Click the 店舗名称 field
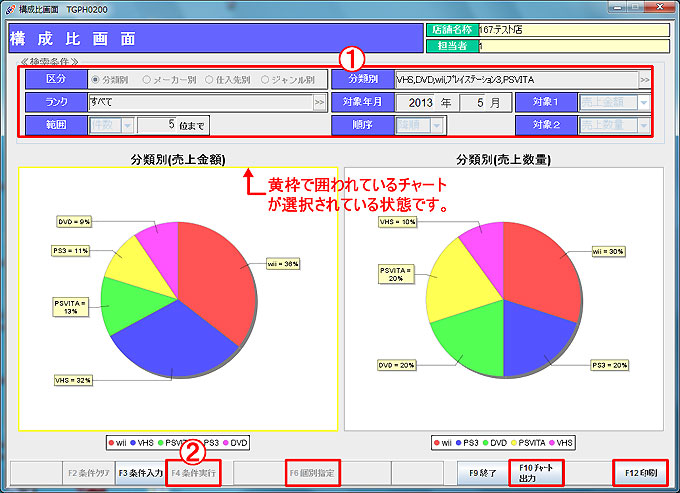The width and height of the screenshot is (680, 493). click(574, 30)
